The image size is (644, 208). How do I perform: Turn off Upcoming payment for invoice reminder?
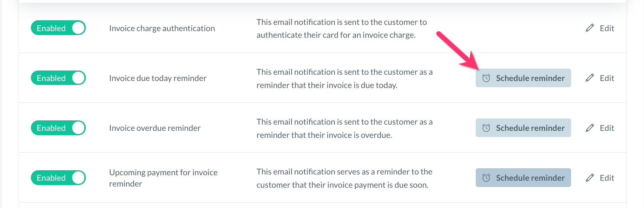58,178
